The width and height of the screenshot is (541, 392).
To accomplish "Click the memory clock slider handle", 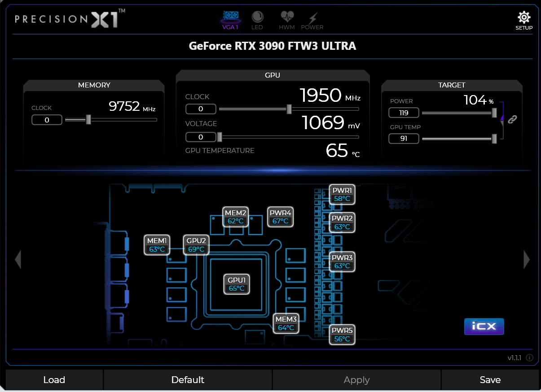I will (88, 119).
